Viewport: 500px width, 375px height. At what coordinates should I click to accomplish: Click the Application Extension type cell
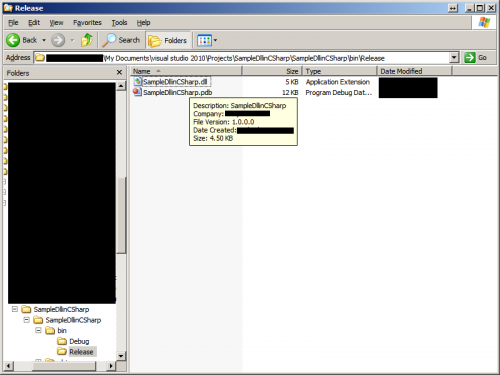point(338,82)
